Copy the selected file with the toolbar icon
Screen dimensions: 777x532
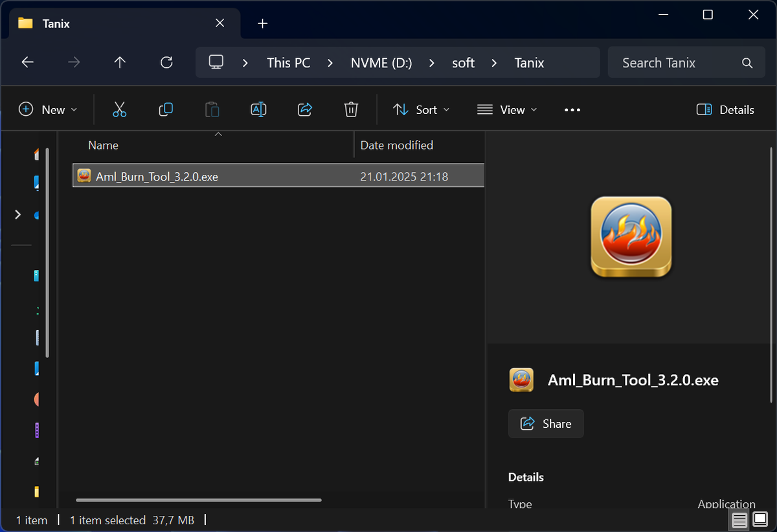[166, 109]
